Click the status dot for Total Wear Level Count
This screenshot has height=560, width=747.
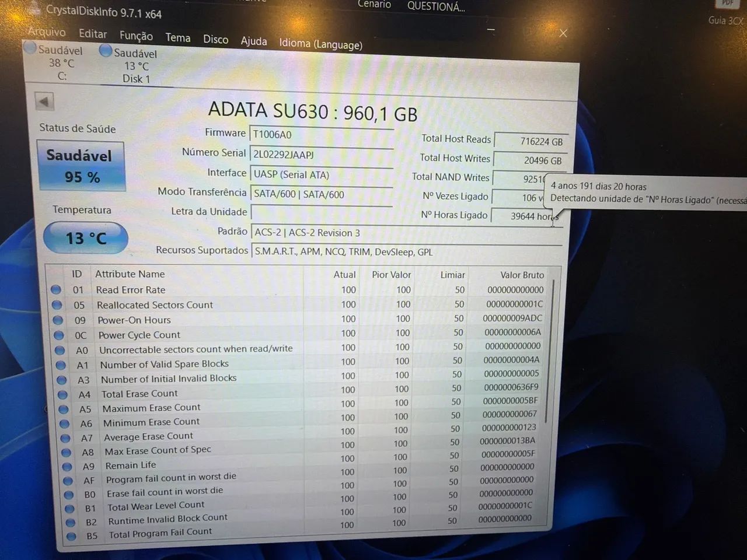point(70,508)
